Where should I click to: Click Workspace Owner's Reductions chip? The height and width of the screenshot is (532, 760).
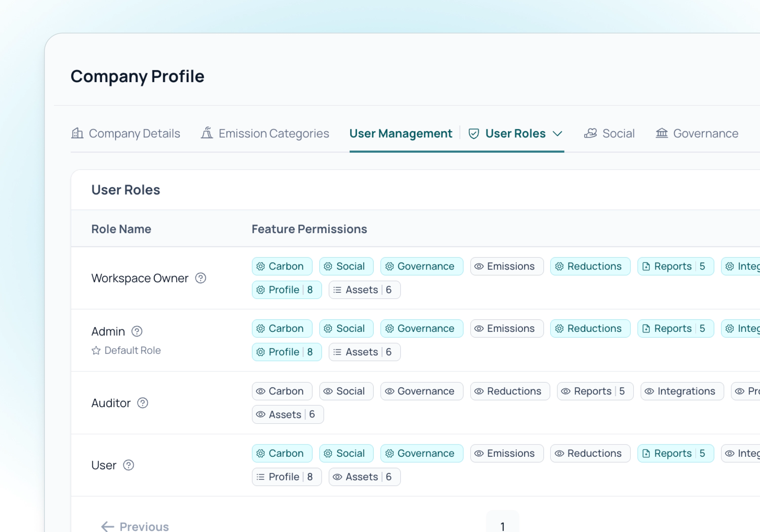pos(590,266)
